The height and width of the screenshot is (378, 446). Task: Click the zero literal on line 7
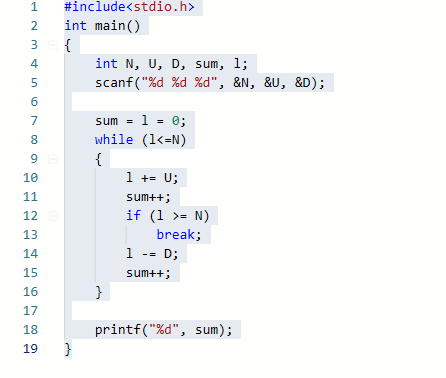(x=176, y=121)
